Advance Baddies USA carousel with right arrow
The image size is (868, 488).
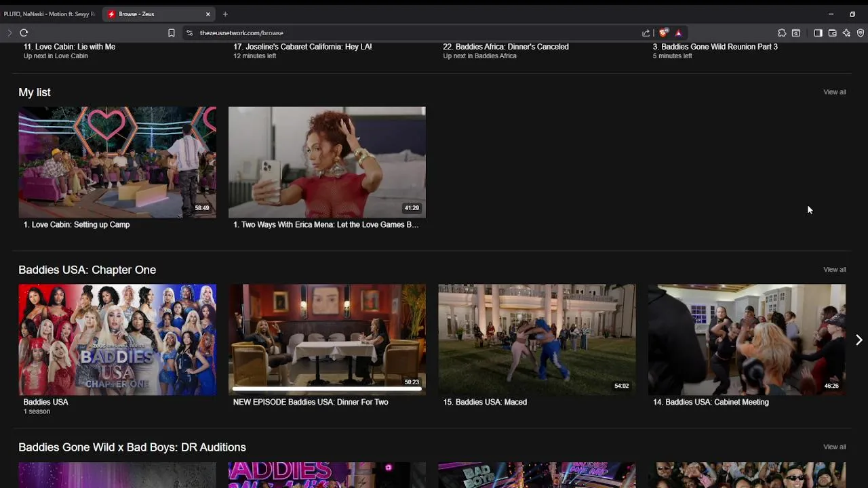click(x=859, y=340)
